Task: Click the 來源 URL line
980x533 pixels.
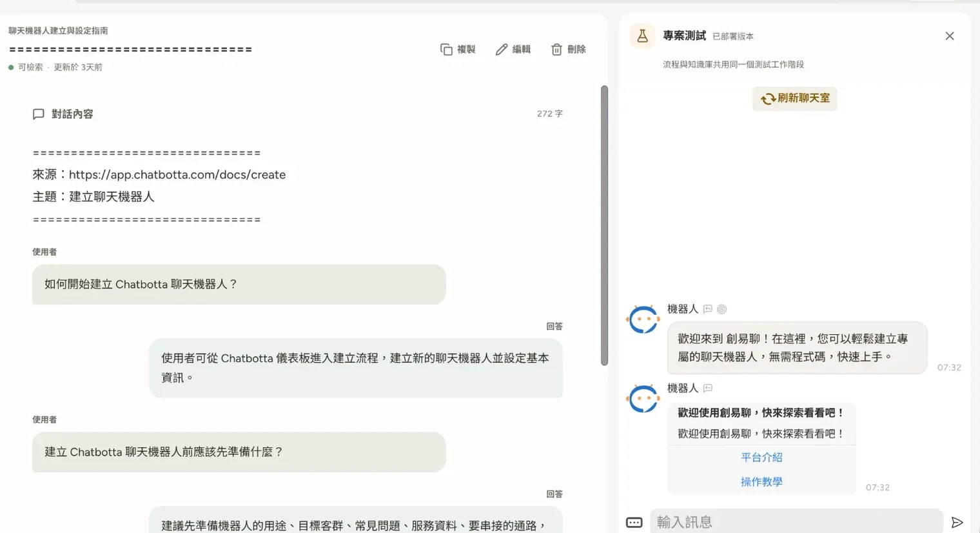Action: [159, 175]
